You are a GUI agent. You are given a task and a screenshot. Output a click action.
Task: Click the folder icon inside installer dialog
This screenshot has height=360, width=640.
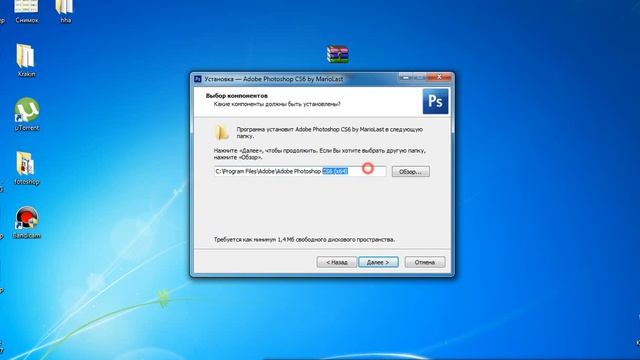(x=221, y=132)
